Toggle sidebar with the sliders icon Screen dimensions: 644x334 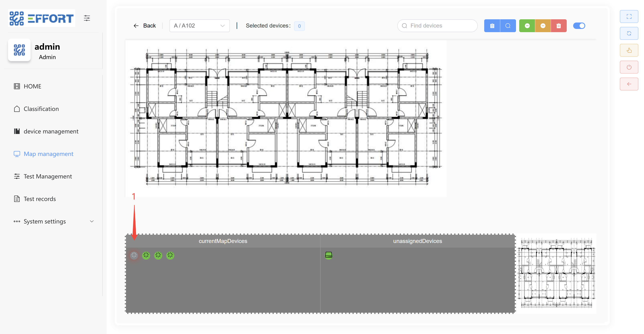(87, 18)
